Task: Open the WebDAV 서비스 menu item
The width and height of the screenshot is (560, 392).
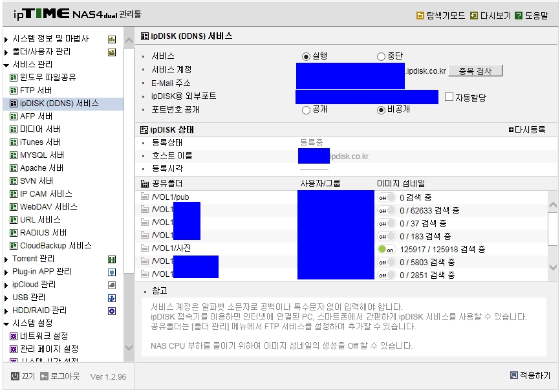Action: coord(43,206)
